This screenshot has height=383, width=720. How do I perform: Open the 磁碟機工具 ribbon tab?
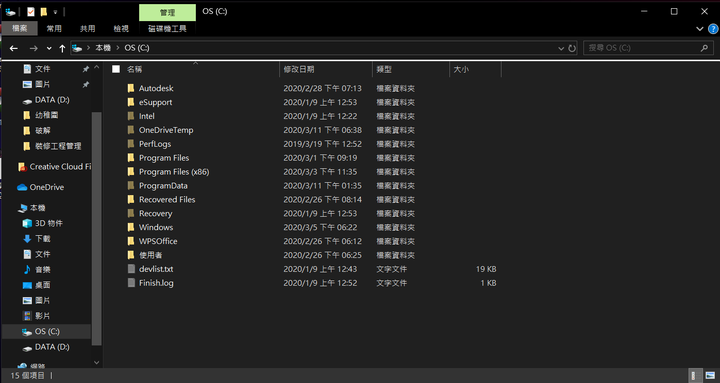pos(167,28)
